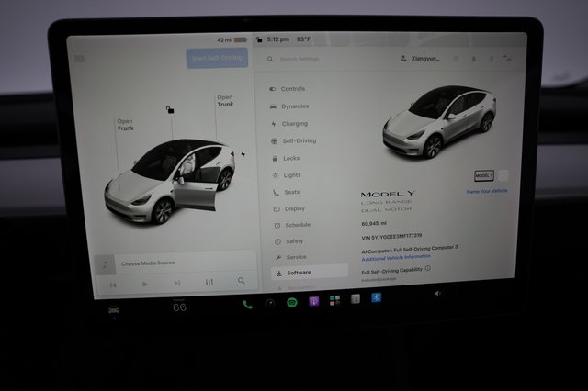Tap the car image with the open door
The image size is (588, 391).
(x=170, y=182)
